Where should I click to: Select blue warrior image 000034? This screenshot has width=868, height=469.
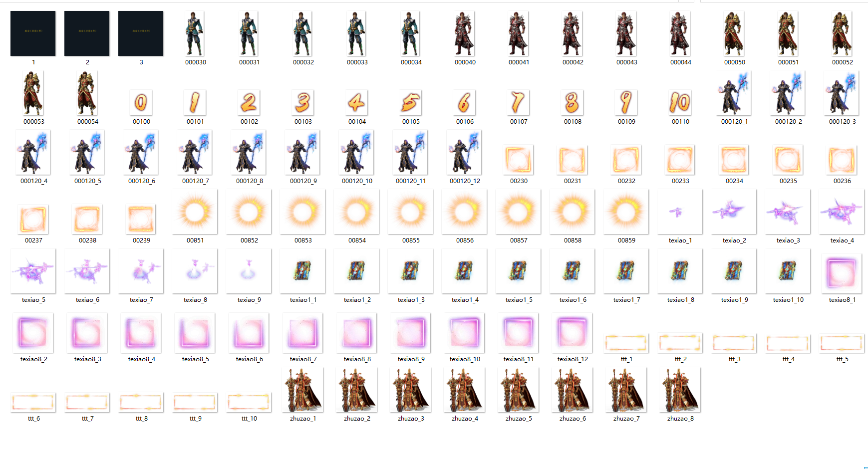pos(410,33)
